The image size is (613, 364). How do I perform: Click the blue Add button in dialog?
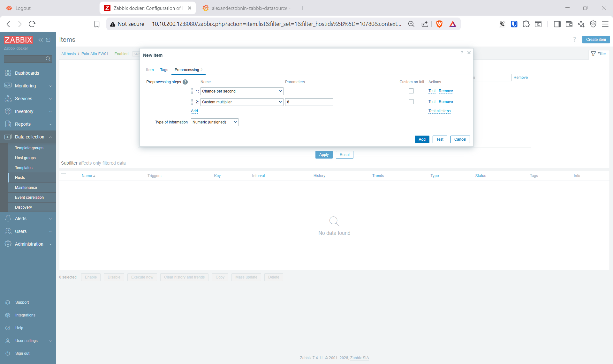click(422, 139)
